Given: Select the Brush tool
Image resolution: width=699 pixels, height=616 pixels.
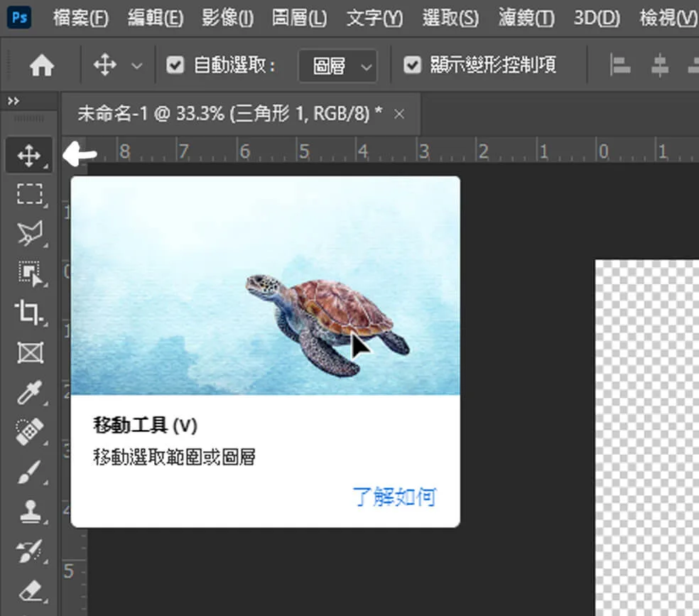Looking at the screenshot, I should coord(30,472).
